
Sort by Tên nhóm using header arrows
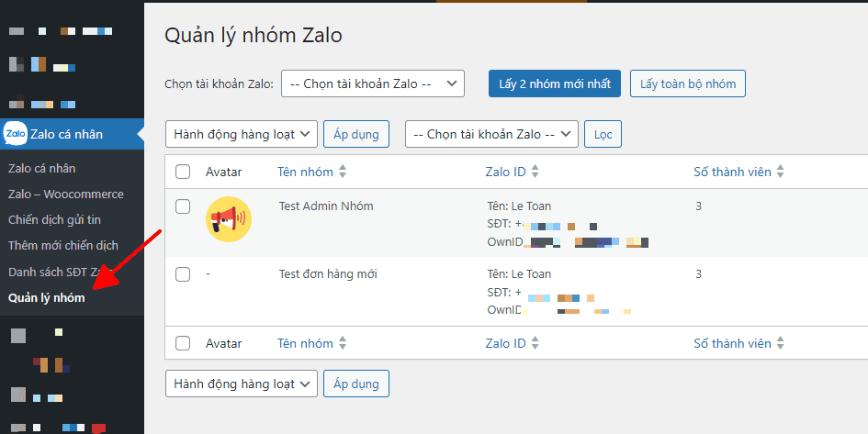tap(343, 172)
